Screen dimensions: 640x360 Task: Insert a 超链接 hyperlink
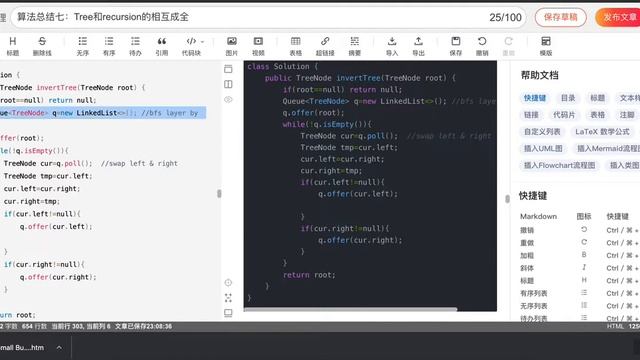click(325, 46)
